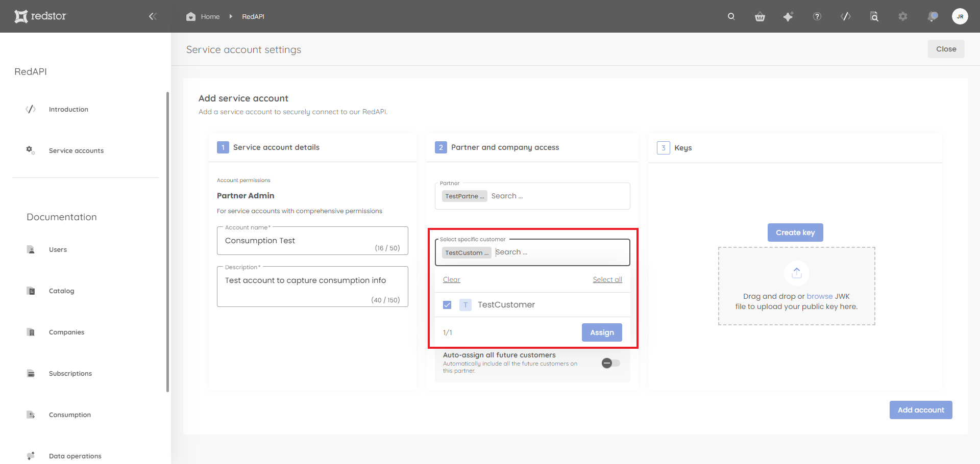This screenshot has height=464, width=980.
Task: Click the Close button
Action: 946,49
